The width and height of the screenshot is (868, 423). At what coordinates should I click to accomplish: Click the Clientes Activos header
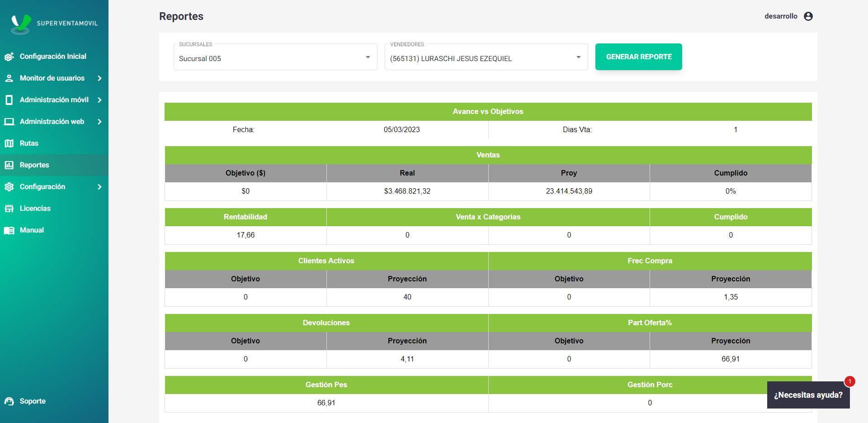(x=326, y=261)
